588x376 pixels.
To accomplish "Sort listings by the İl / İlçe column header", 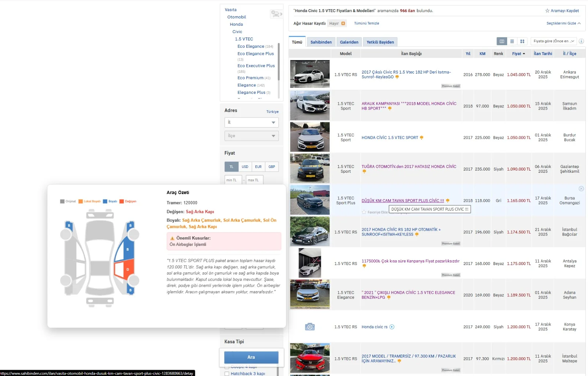I will pos(570,54).
